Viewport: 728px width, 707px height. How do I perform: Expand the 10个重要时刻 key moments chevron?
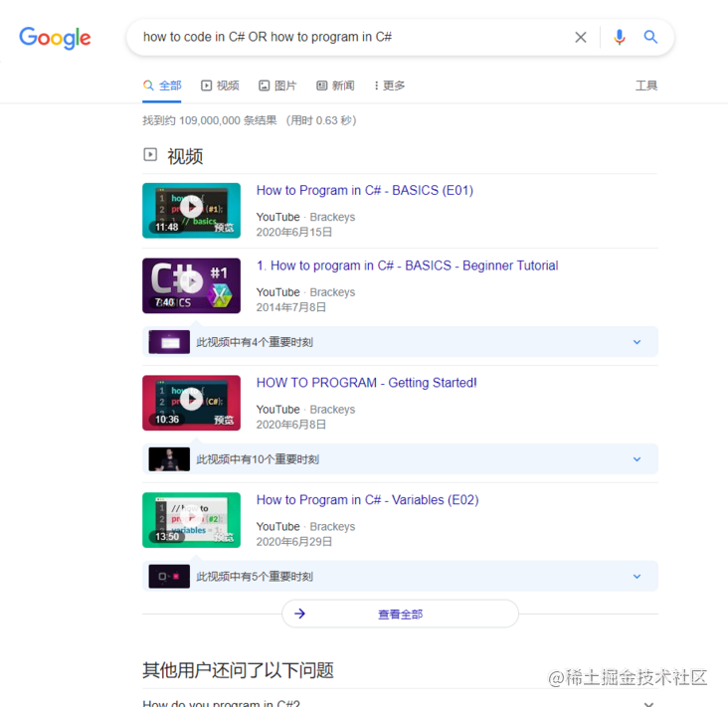(x=637, y=459)
